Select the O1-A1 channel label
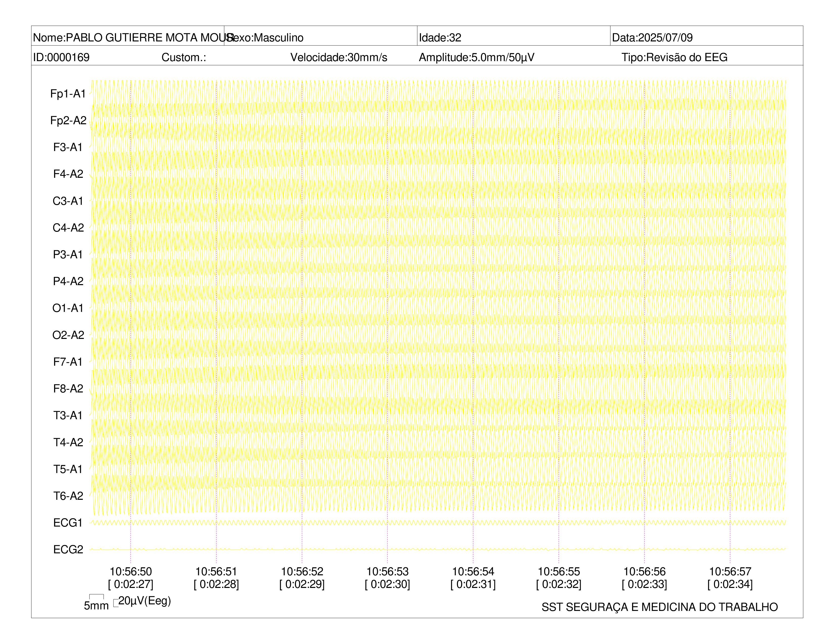This screenshot has height=644, width=834. 68,308
